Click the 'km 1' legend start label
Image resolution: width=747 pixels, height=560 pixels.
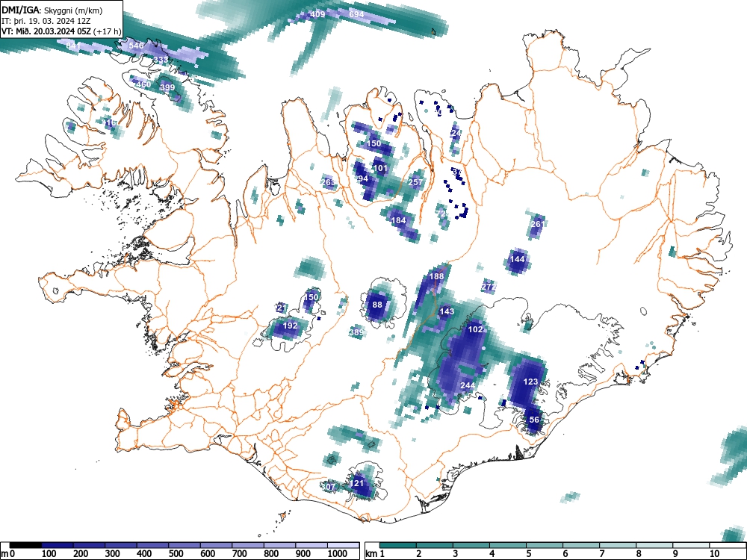coord(375,554)
